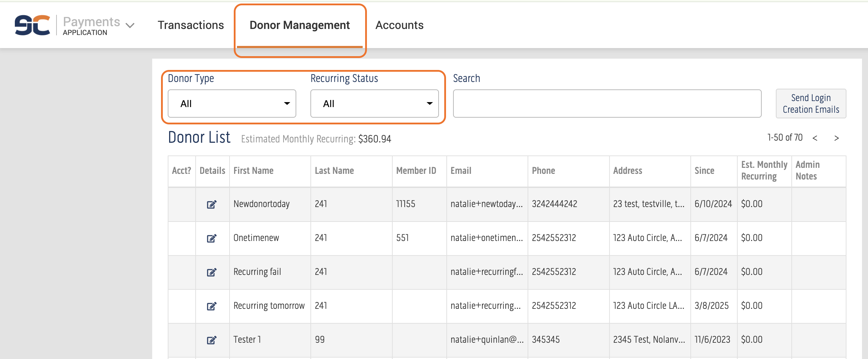Screen dimensions: 868x359
Task: Click the SC logo icon
Action: [32, 25]
